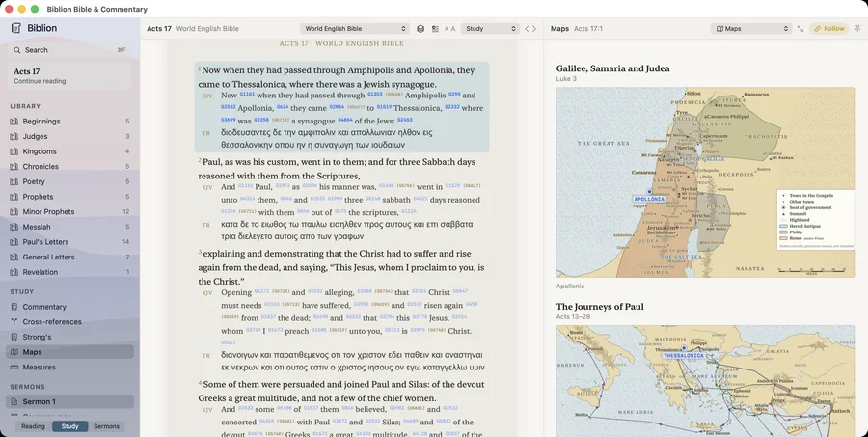The height and width of the screenshot is (437, 868).
Task: Open Sermon 1 in the Sermons list
Action: coord(69,401)
